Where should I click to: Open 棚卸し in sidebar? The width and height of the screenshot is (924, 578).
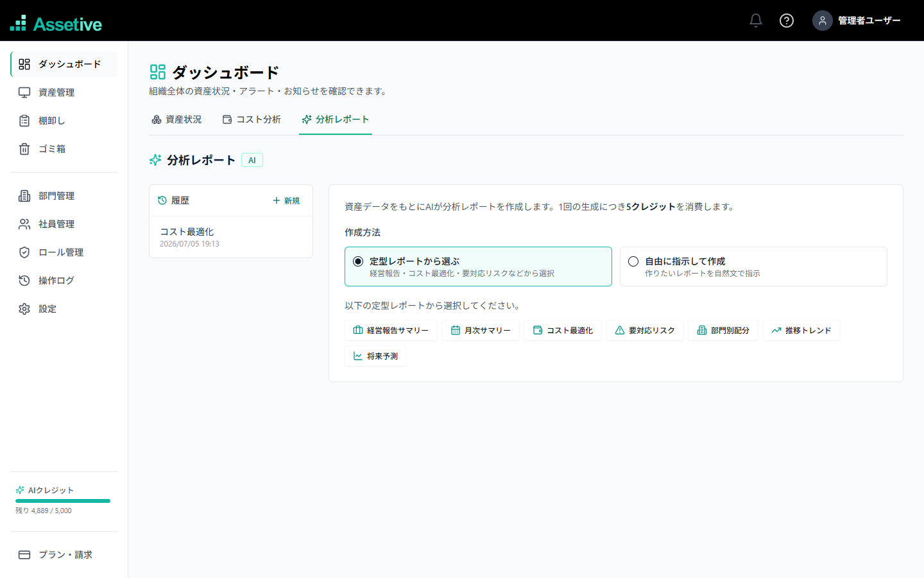[64, 121]
